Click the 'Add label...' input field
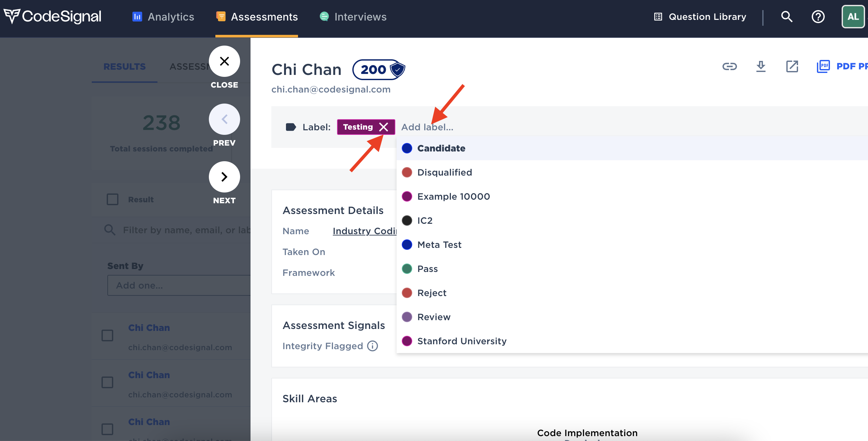The height and width of the screenshot is (441, 868). 427,127
